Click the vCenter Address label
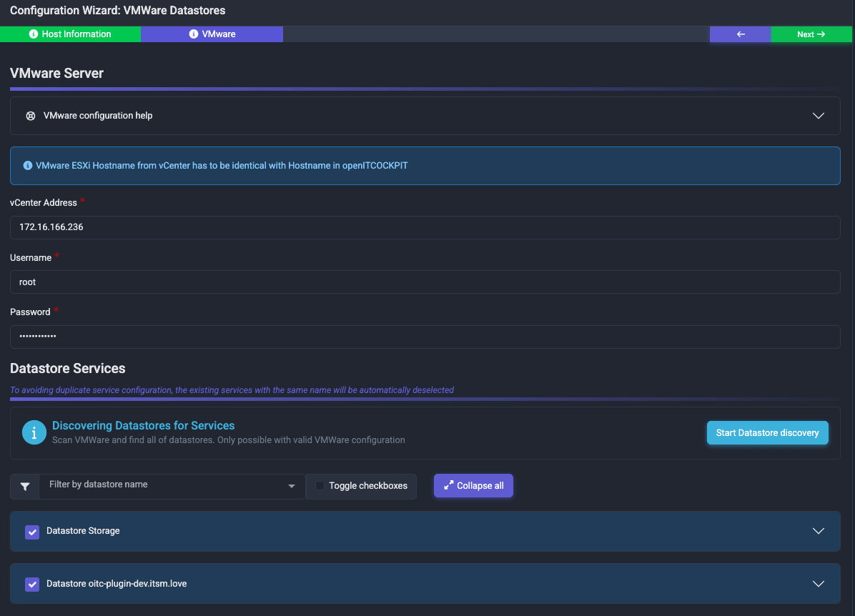 tap(44, 203)
